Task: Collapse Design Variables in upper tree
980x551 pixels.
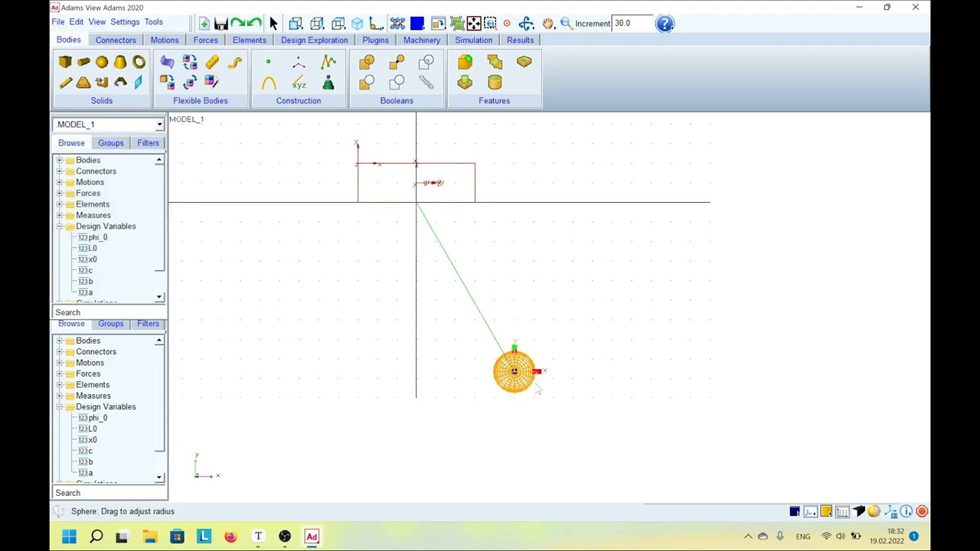Action: (60, 227)
